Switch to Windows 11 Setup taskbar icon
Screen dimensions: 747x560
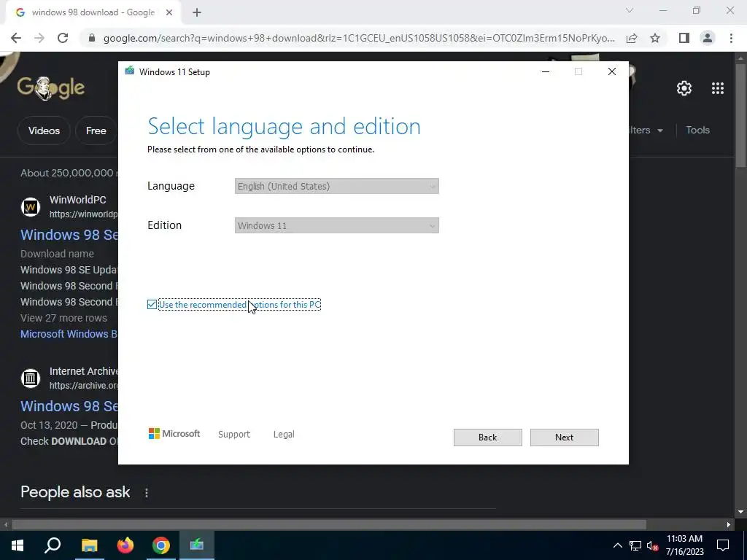pyautogui.click(x=197, y=545)
